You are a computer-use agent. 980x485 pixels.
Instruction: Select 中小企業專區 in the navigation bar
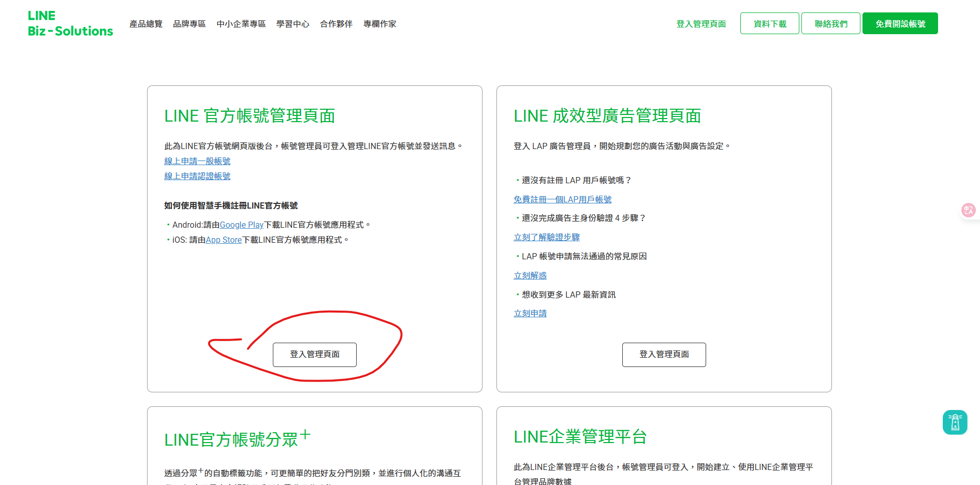coord(241,24)
